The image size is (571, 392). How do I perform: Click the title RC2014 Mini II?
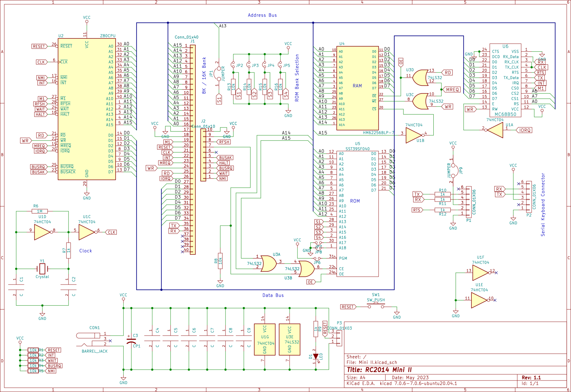[x=379, y=370]
